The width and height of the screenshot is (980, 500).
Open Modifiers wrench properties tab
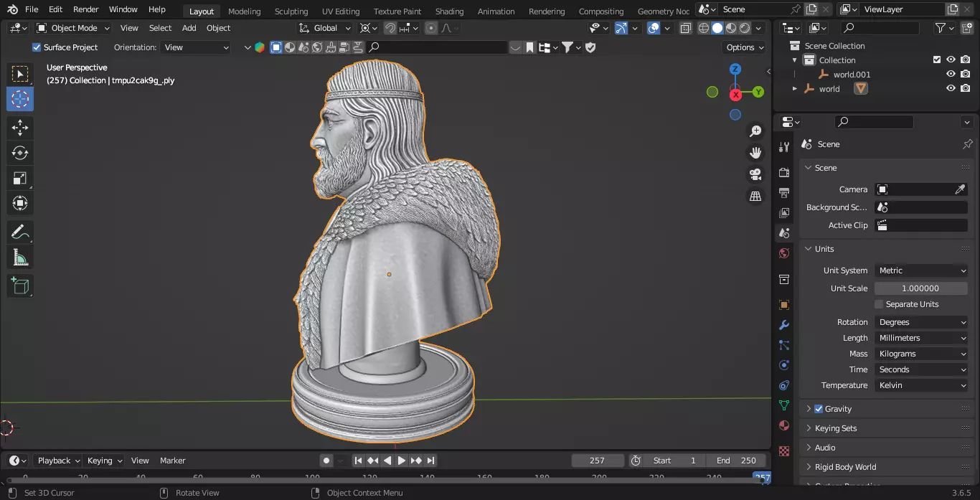point(784,325)
